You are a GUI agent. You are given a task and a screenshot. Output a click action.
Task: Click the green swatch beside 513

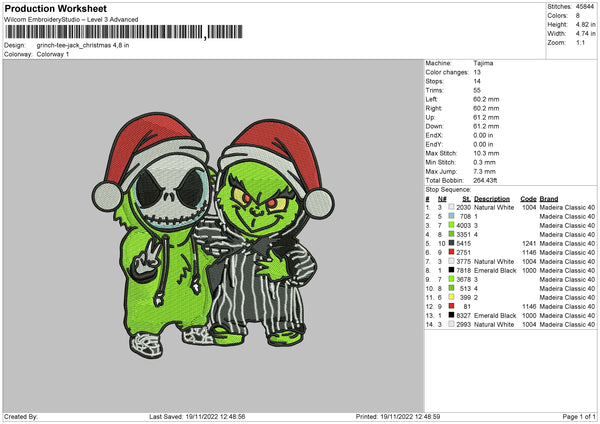pos(451,289)
